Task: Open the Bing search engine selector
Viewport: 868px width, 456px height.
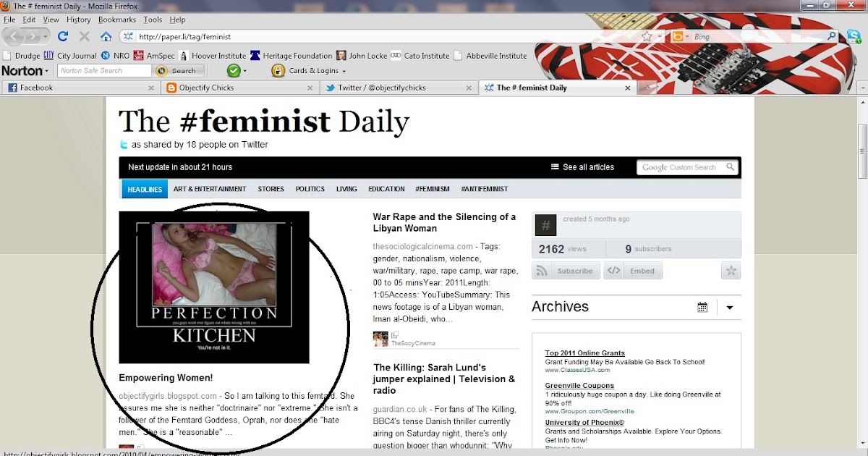Action: [x=680, y=36]
